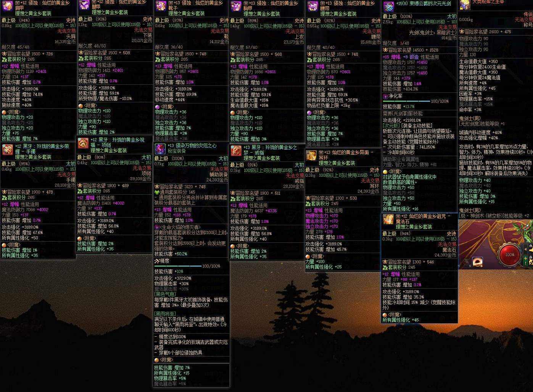Click the [次元斩][装备主动技能] heading

(407, 126)
